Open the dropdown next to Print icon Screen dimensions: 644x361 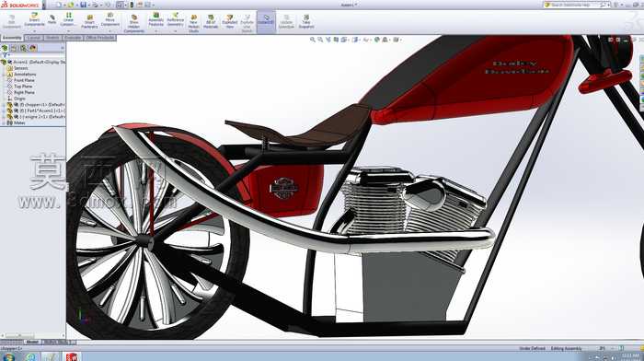[100, 5]
